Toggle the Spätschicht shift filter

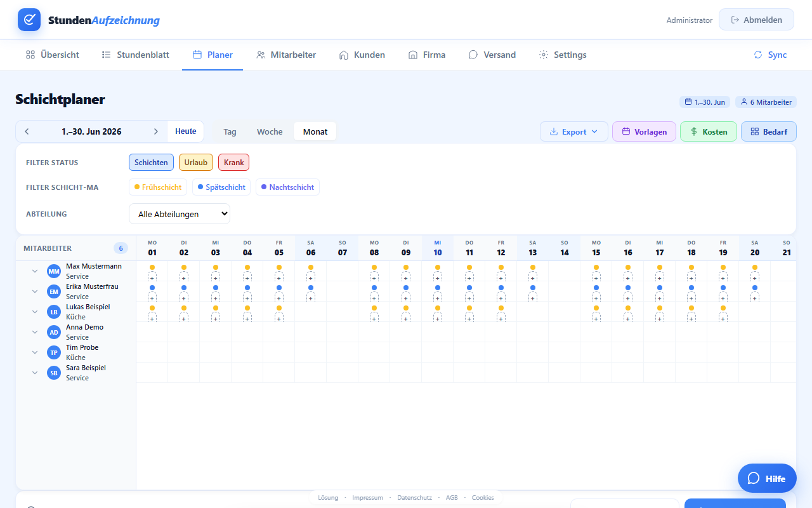[221, 187]
